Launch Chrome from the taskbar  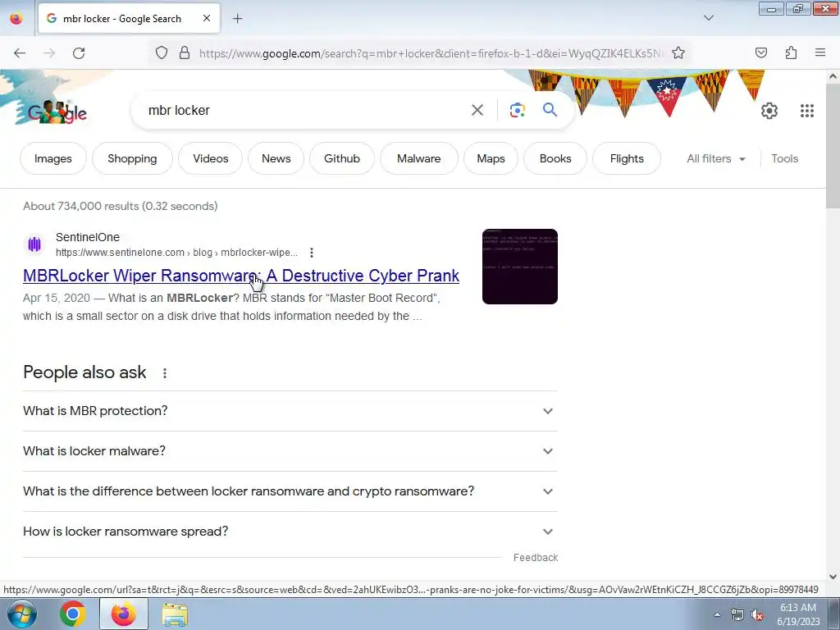[x=73, y=614]
